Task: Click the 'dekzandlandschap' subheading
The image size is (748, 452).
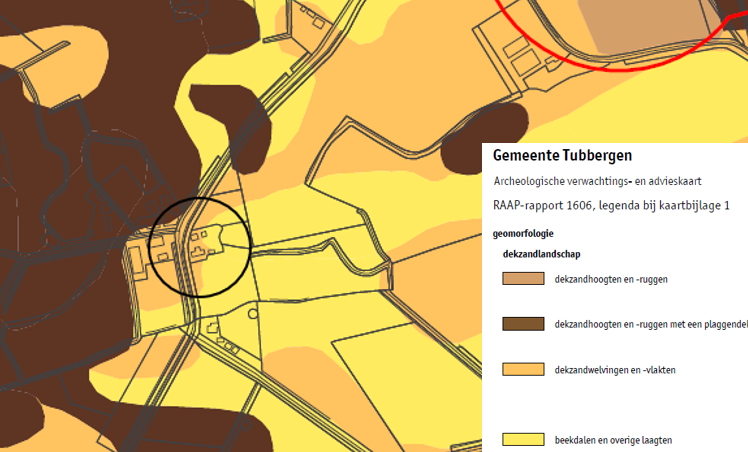Action: (x=541, y=254)
